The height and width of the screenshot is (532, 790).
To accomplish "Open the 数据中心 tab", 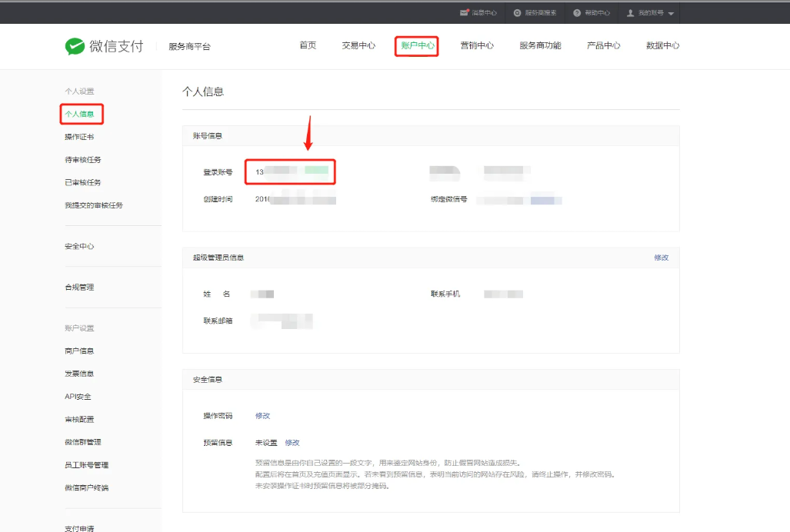I will (x=662, y=46).
